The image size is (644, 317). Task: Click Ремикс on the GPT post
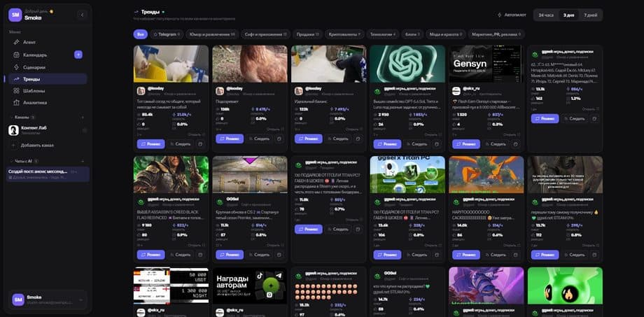(x=387, y=144)
